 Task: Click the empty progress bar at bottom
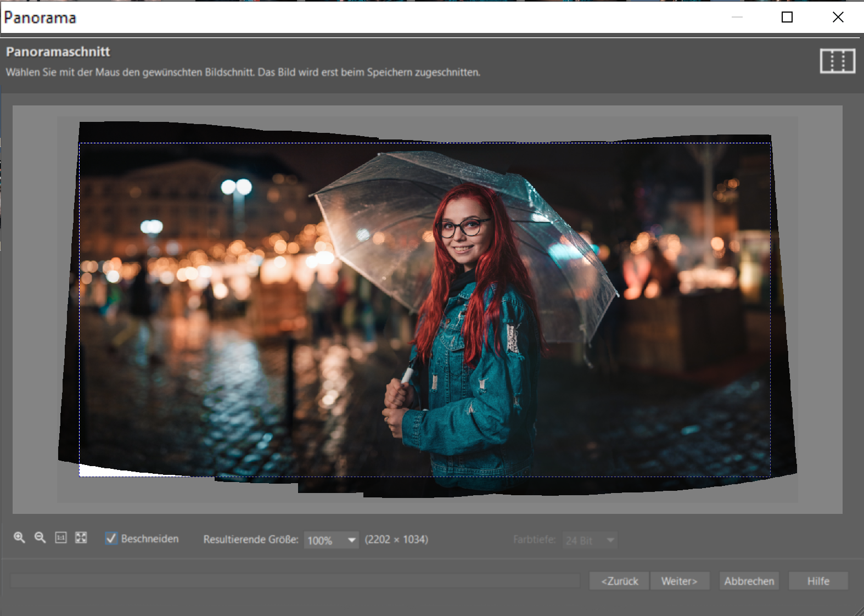tap(295, 581)
